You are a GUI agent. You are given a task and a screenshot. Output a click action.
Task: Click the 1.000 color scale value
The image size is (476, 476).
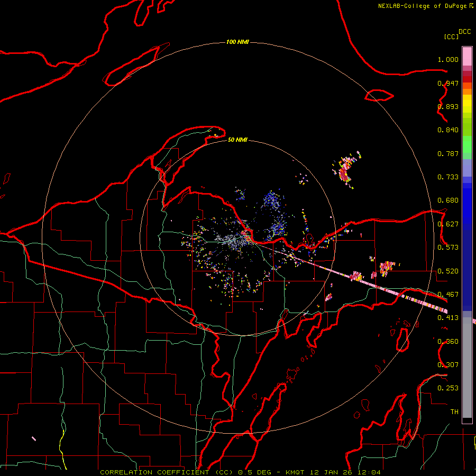point(448,59)
